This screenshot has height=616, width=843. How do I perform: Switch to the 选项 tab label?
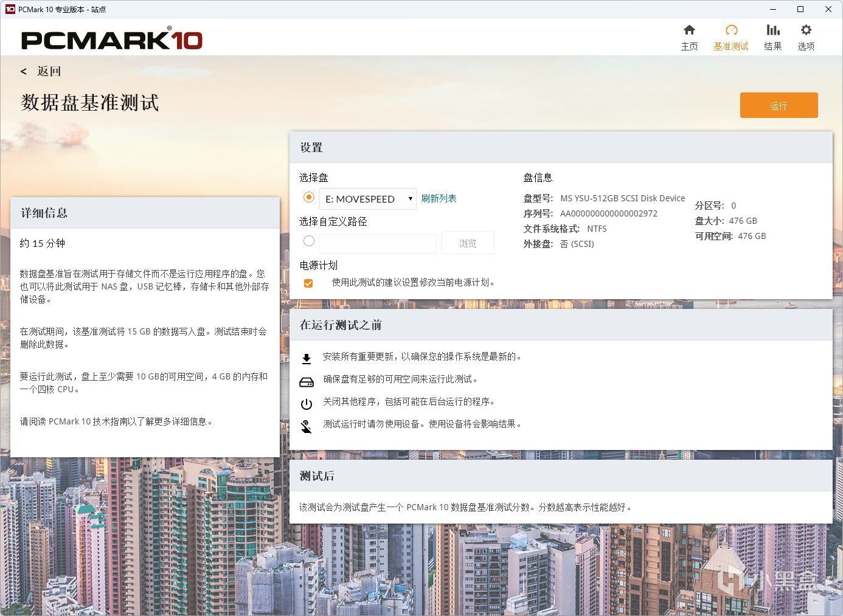pos(806,46)
